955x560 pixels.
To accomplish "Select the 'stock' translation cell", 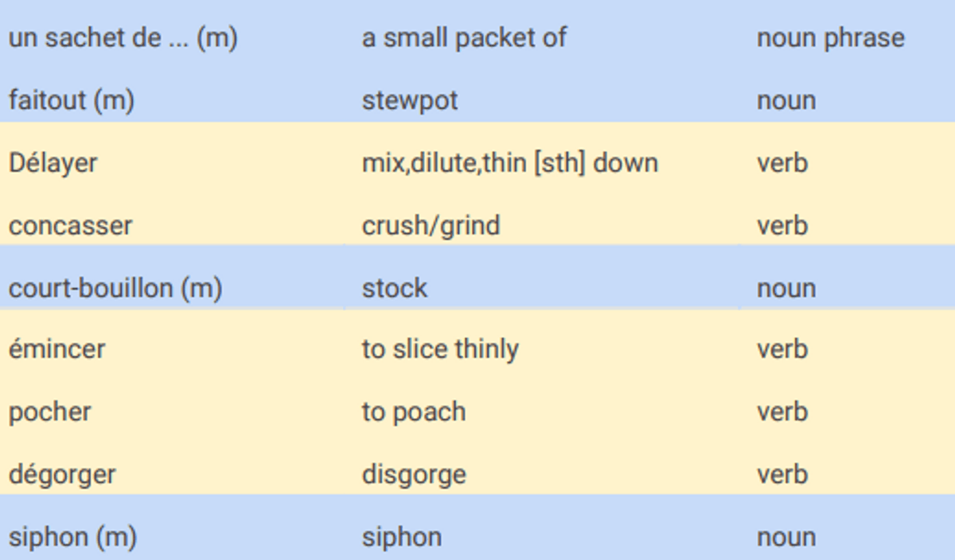I will [x=542, y=287].
